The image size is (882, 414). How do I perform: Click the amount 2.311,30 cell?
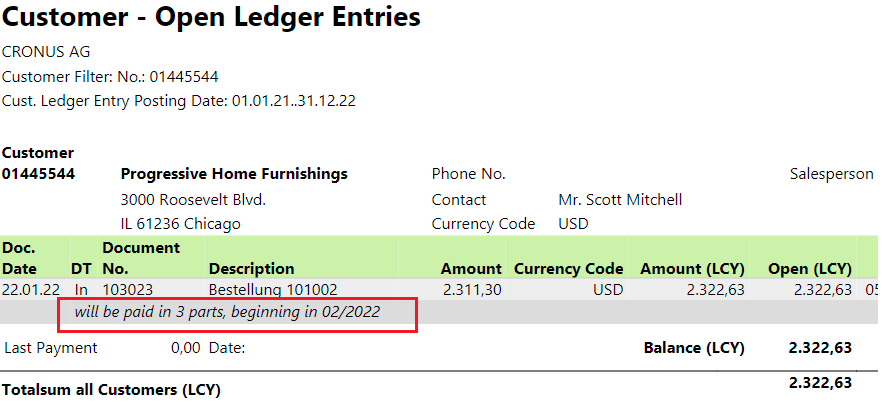point(472,290)
